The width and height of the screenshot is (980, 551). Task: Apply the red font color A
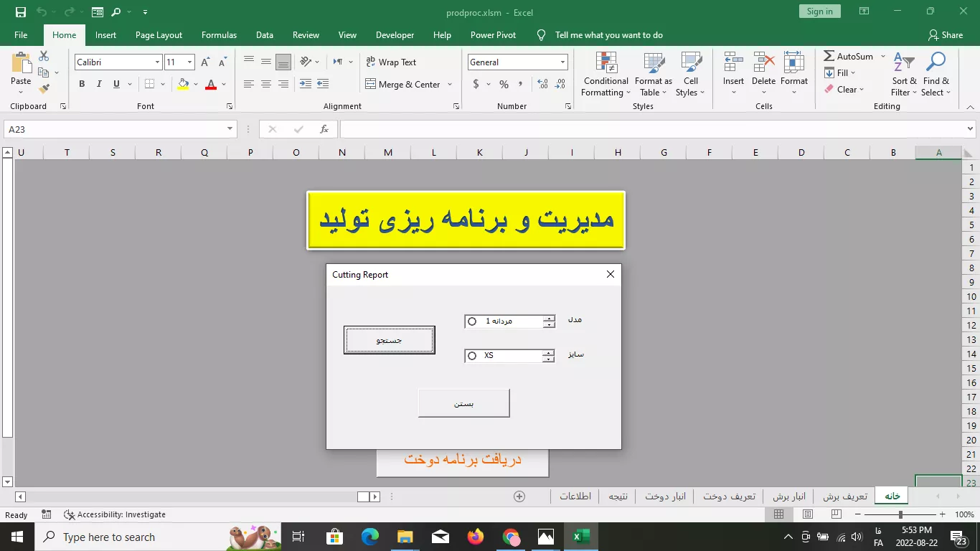[x=211, y=85]
